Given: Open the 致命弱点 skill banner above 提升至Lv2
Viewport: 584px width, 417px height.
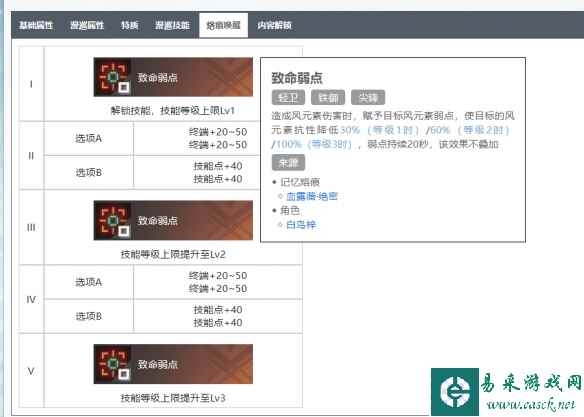Looking at the screenshot, I should (x=173, y=220).
